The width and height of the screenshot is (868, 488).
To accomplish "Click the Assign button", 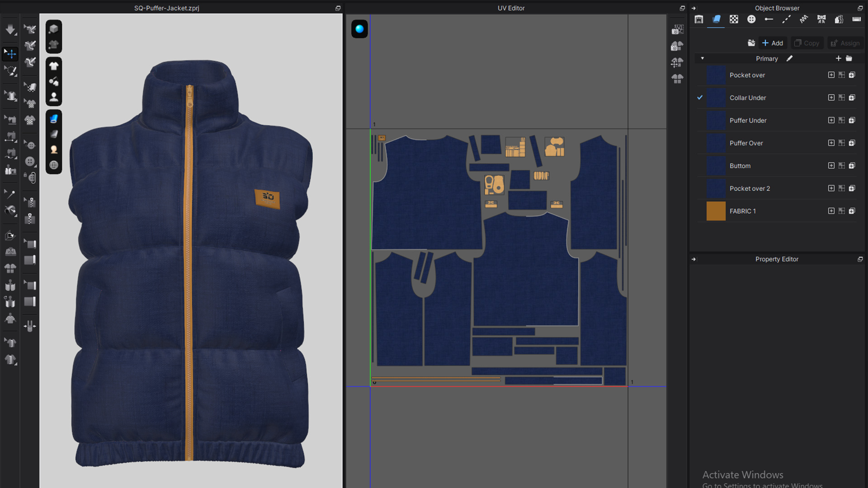I will [845, 43].
